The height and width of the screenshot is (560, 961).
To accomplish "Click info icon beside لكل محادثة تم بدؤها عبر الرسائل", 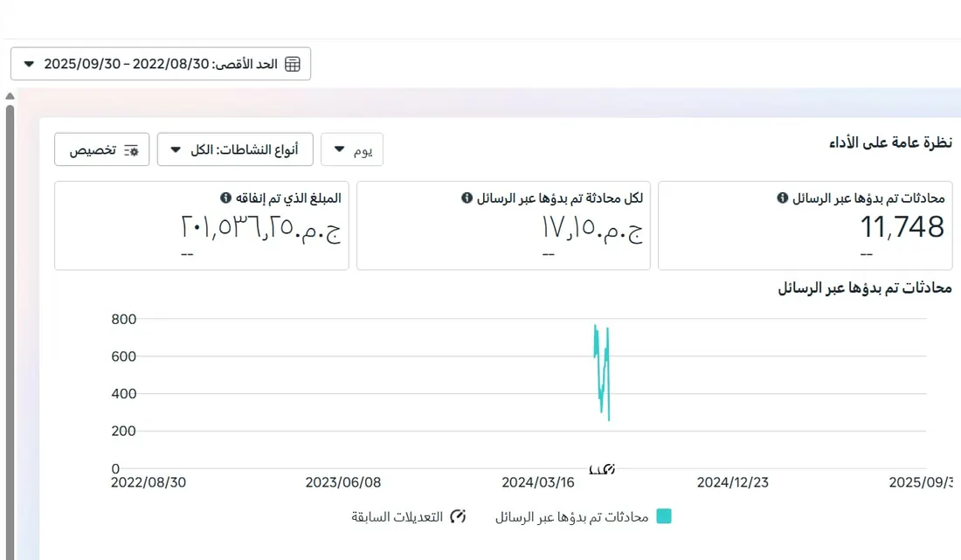I will point(467,198).
